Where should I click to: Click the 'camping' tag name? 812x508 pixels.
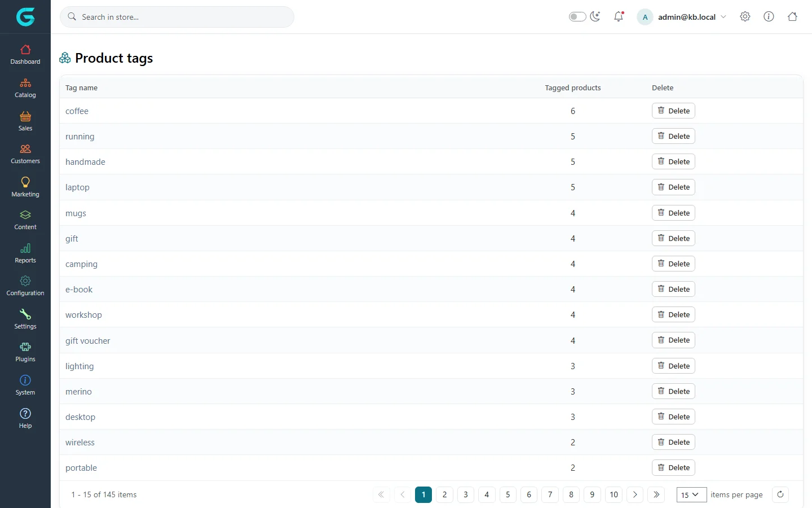click(81, 264)
